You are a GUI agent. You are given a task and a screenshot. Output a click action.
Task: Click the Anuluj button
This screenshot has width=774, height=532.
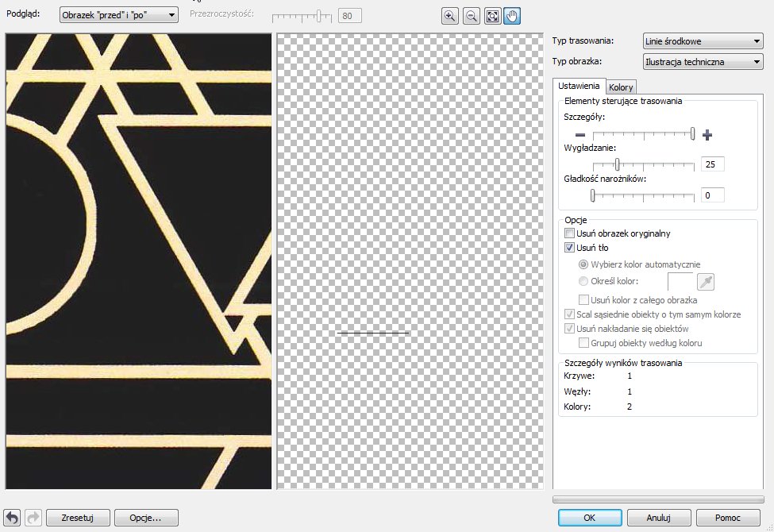click(x=658, y=518)
